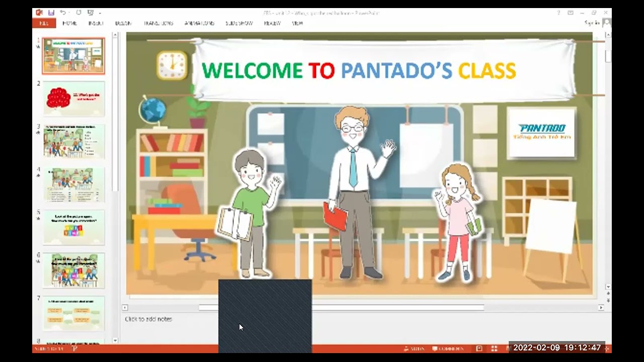
Task: Select slide 2 thumbnail with red balloons
Action: 73,99
